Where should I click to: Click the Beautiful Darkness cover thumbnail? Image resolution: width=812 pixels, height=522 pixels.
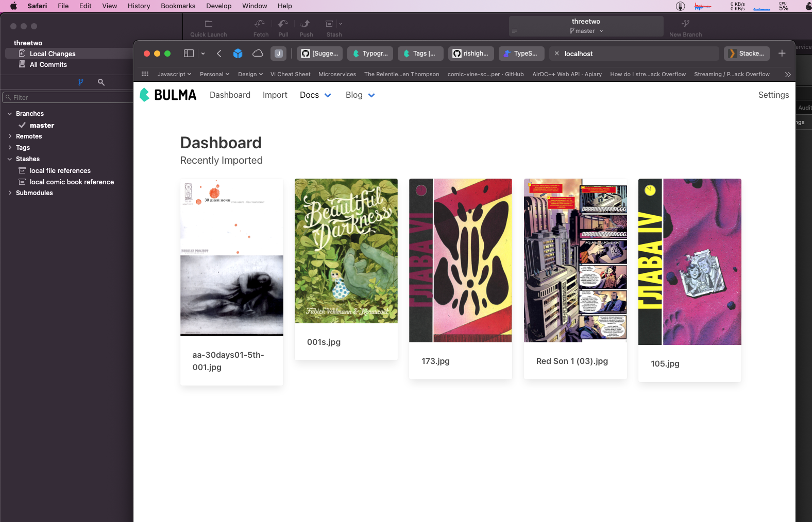point(346,251)
